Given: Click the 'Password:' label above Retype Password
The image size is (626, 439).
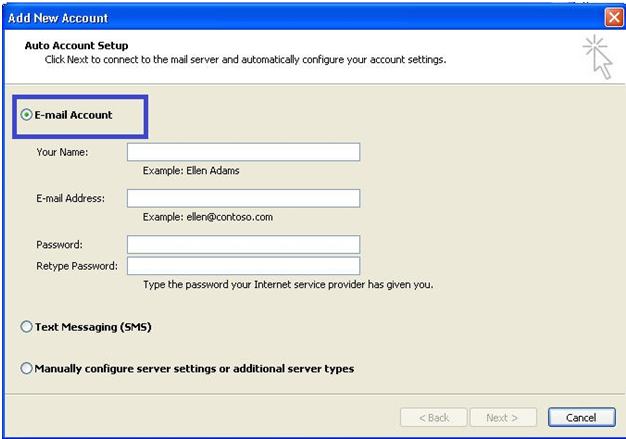Looking at the screenshot, I should pos(59,245).
